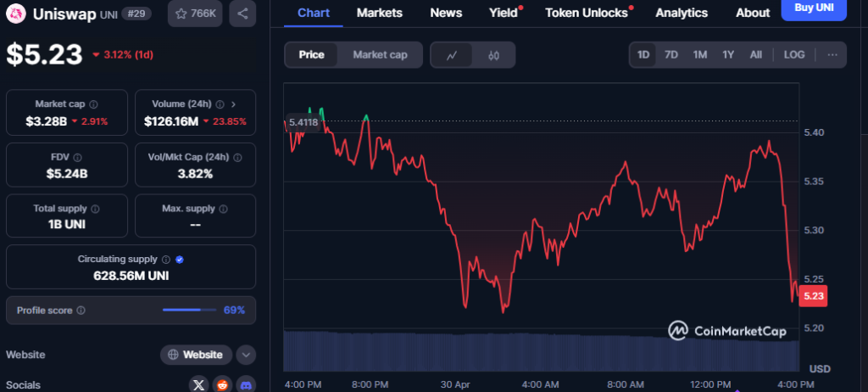Click info icon next to Volume (24h)
Viewport: 868px width, 392px height.
220,104
